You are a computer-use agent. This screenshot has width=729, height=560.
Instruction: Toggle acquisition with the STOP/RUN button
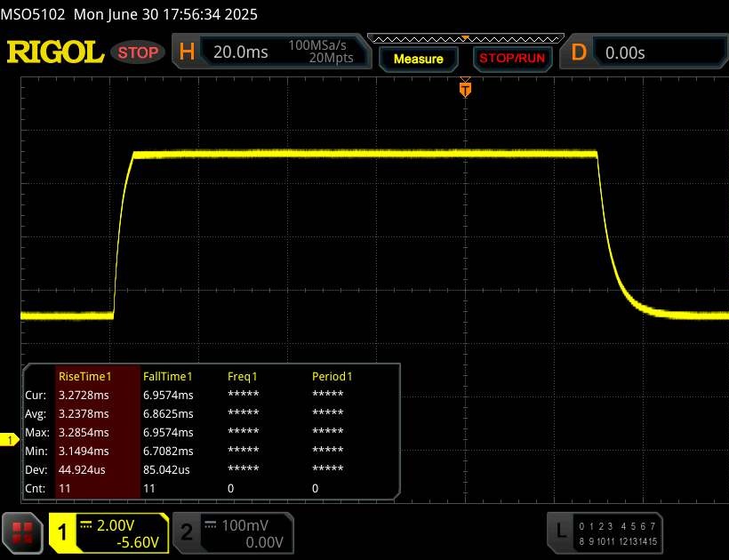point(512,58)
